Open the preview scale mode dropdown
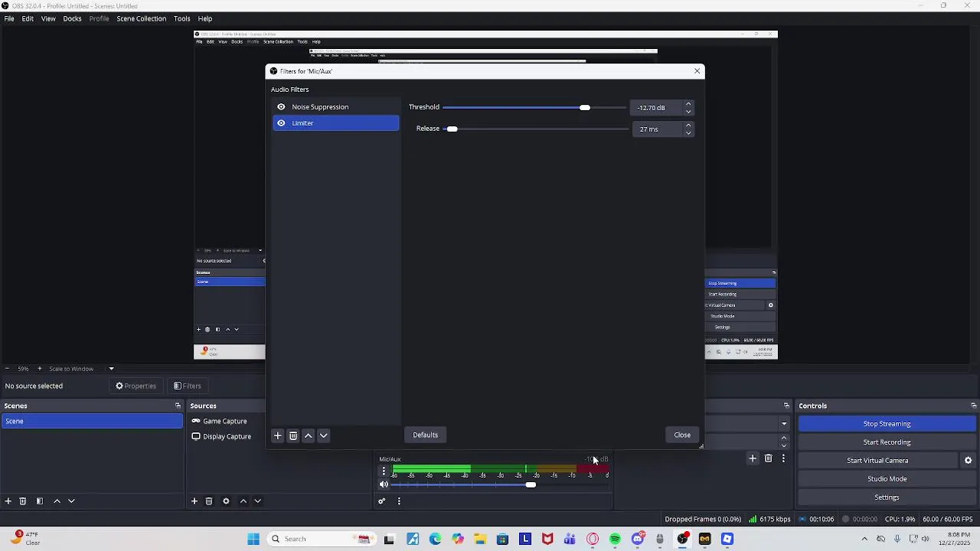Image resolution: width=980 pixels, height=551 pixels. (x=111, y=369)
